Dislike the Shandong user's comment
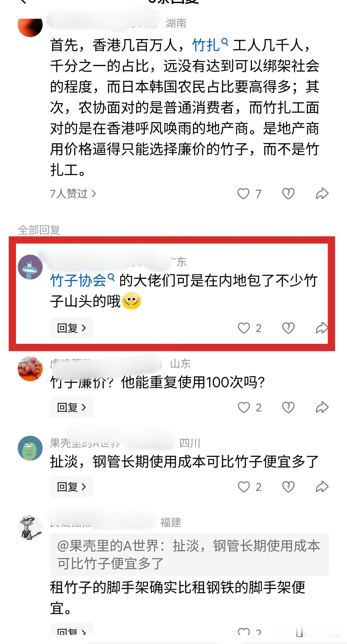 point(288,407)
